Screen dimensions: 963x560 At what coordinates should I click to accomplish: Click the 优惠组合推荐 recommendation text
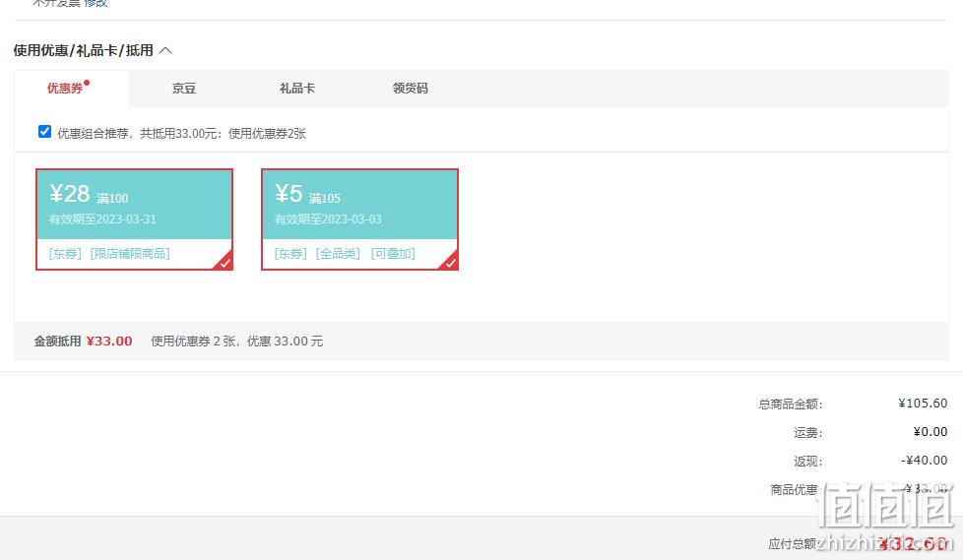point(182,133)
